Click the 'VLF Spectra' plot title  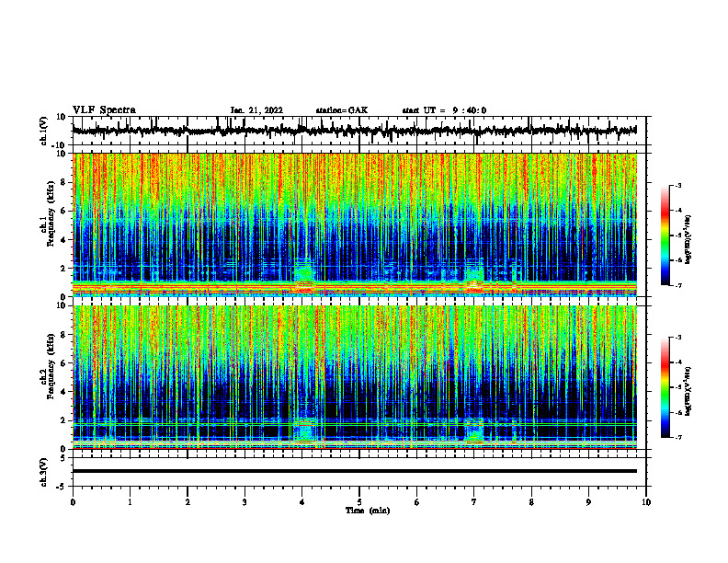pos(104,110)
